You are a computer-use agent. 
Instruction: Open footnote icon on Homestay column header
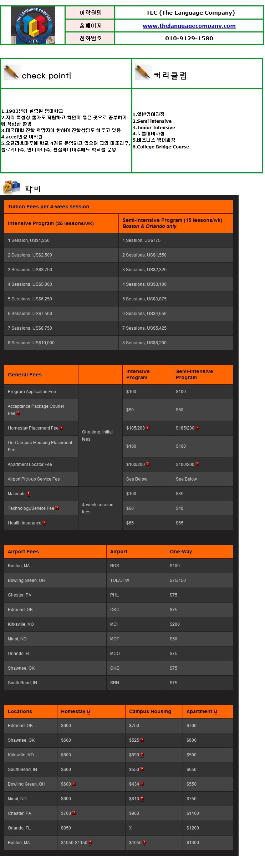(88, 711)
